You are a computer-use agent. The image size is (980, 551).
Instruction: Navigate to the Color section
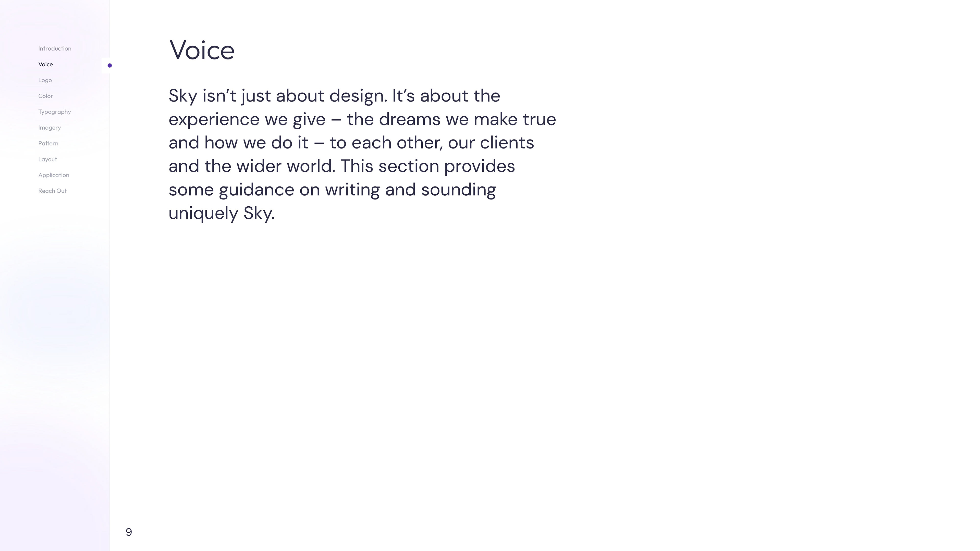(x=46, y=96)
